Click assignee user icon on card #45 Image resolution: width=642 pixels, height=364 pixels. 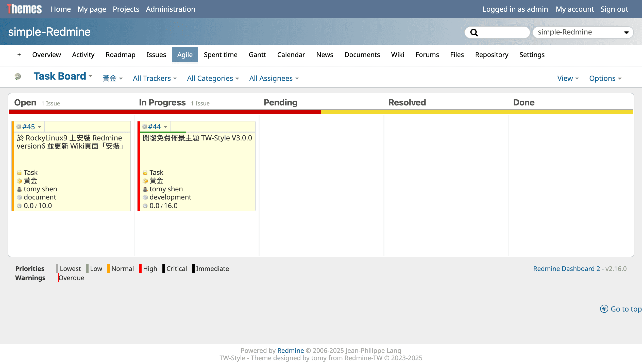(19, 189)
